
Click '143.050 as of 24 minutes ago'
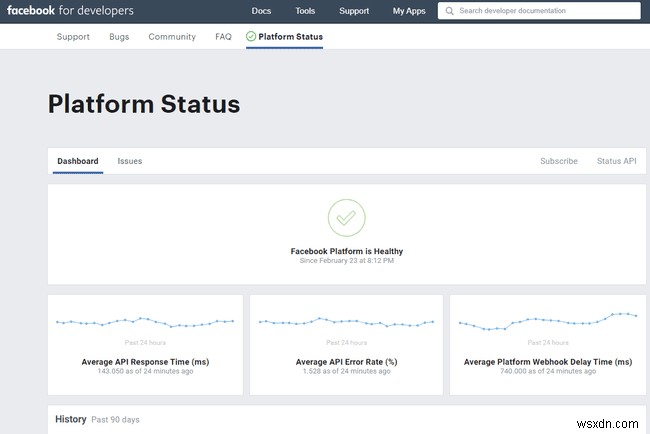pyautogui.click(x=145, y=371)
